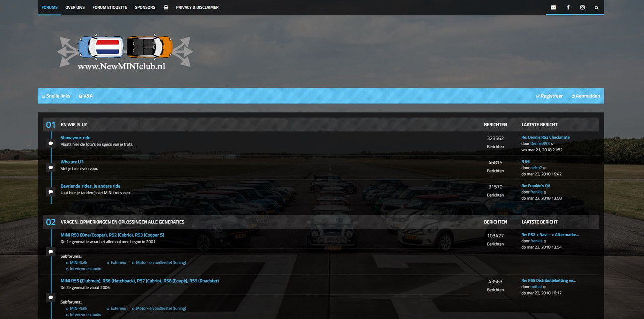Open the En wie is U? category
This screenshot has height=319, width=644.
click(73, 124)
